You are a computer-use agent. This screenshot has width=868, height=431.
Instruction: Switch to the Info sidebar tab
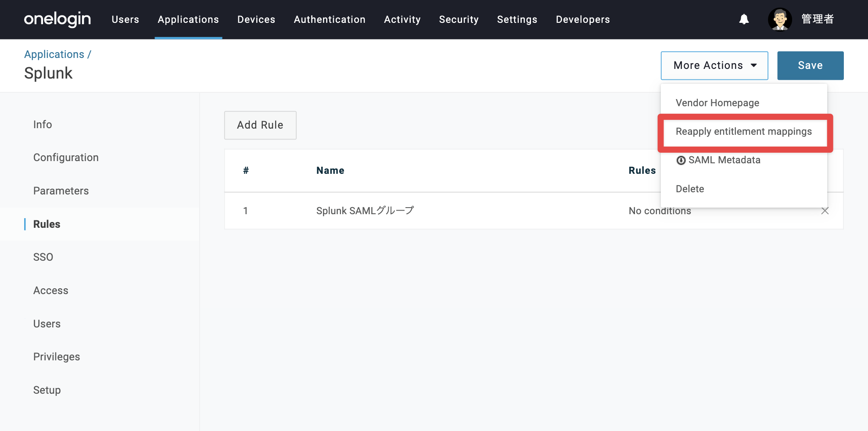(x=43, y=125)
